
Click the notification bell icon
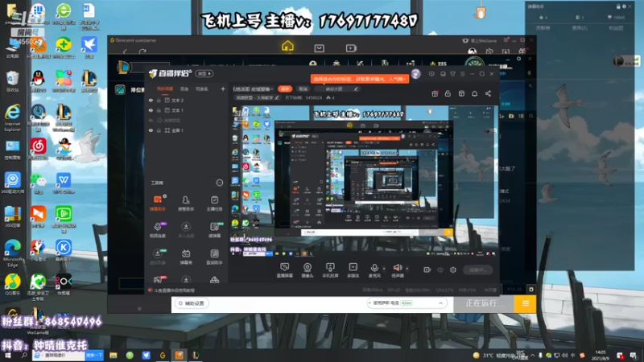click(x=474, y=93)
